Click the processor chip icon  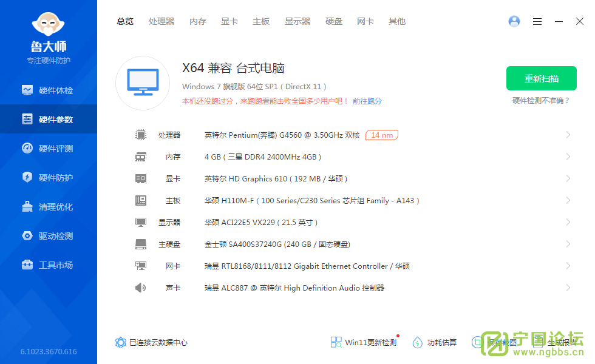point(141,135)
